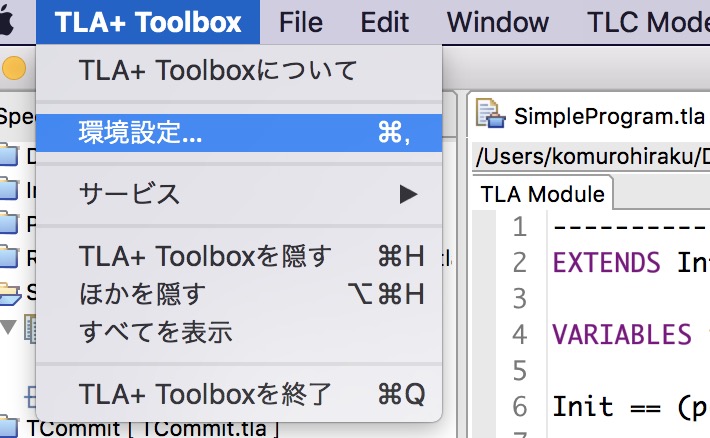
Task: Click the folder icon beside D
Action: coord(9,156)
